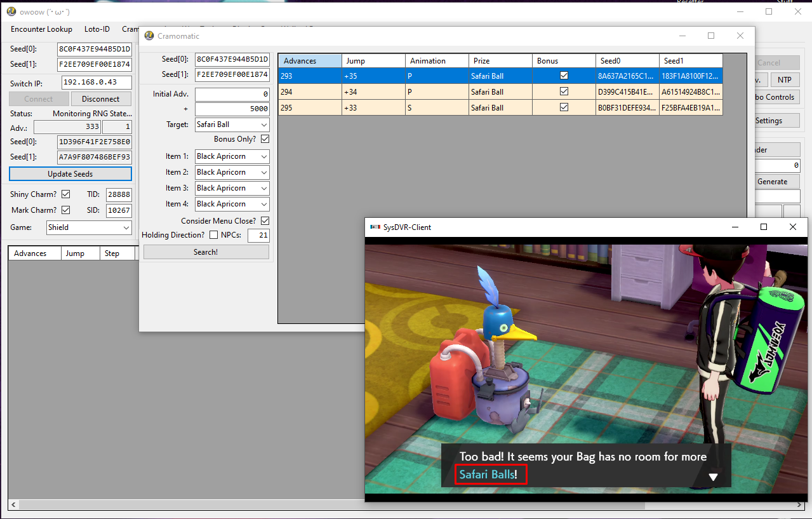Toggle Bonus checkbox in advance 293 row
812x519 pixels.
coord(564,76)
